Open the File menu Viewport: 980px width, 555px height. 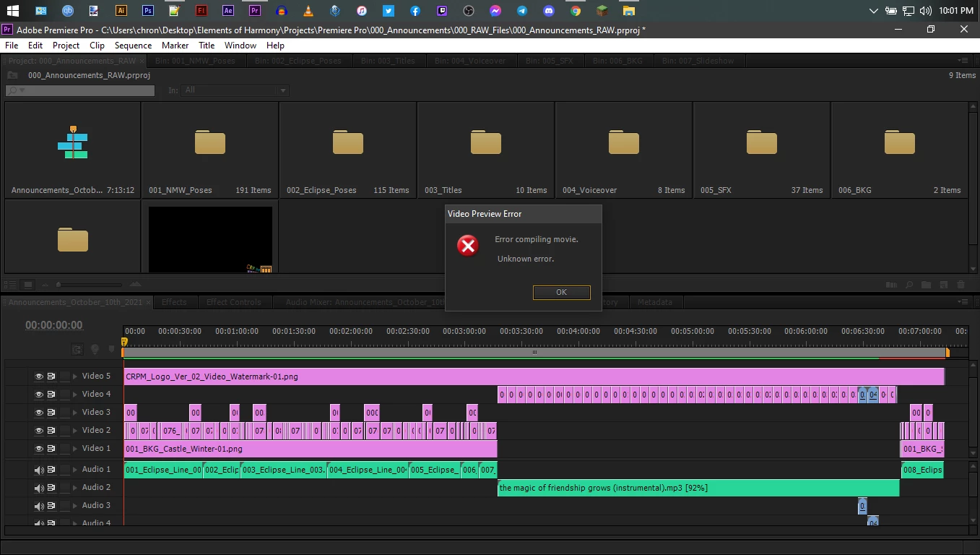click(12, 45)
